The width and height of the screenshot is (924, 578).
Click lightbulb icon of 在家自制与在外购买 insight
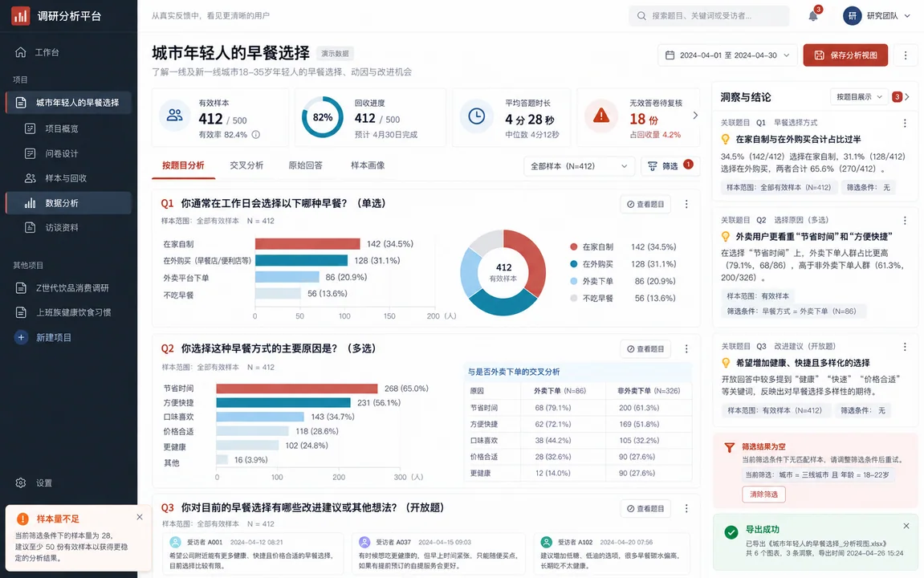click(x=726, y=139)
